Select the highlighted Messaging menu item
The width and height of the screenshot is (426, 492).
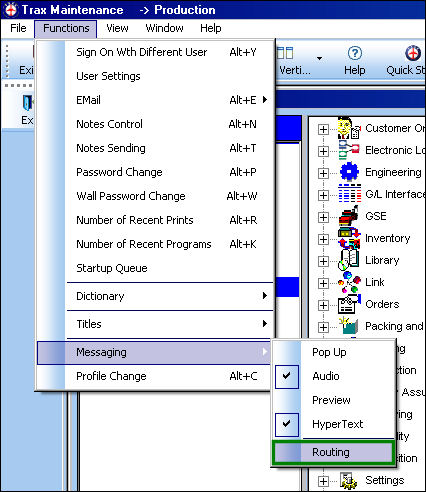(x=154, y=353)
